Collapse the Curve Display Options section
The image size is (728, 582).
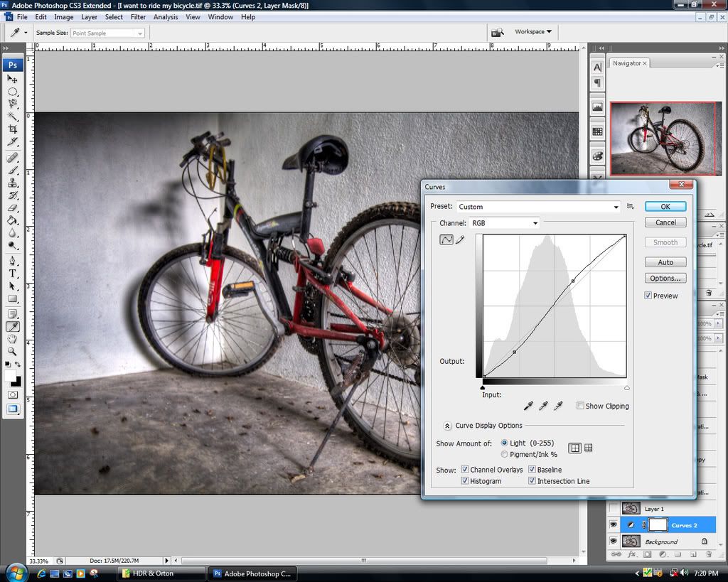point(447,426)
